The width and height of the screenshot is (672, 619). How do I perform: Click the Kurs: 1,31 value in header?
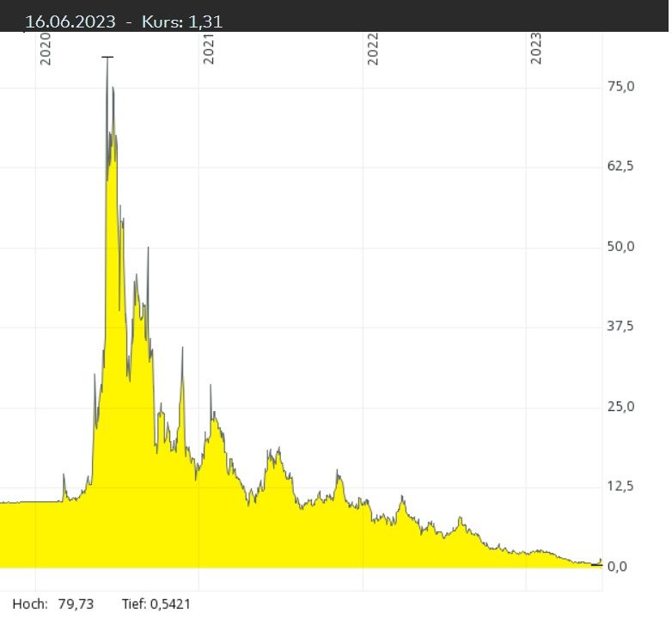182,21
